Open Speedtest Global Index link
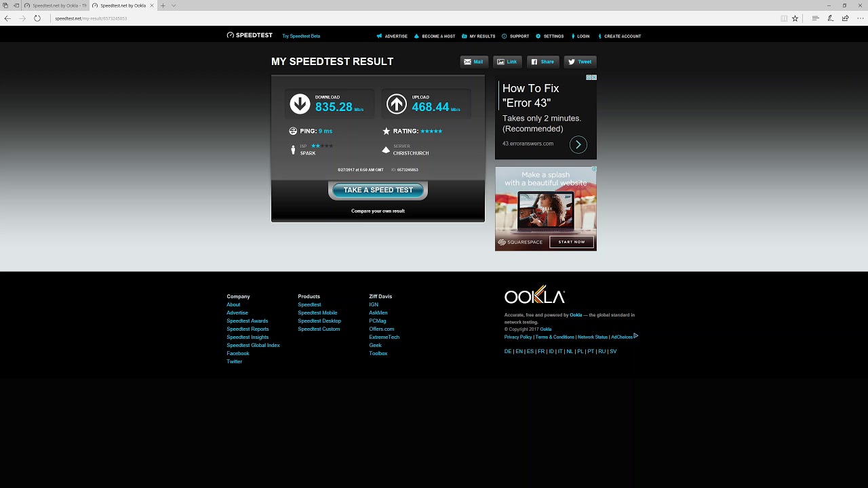Screen dimensions: 868x488 (254, 346)
